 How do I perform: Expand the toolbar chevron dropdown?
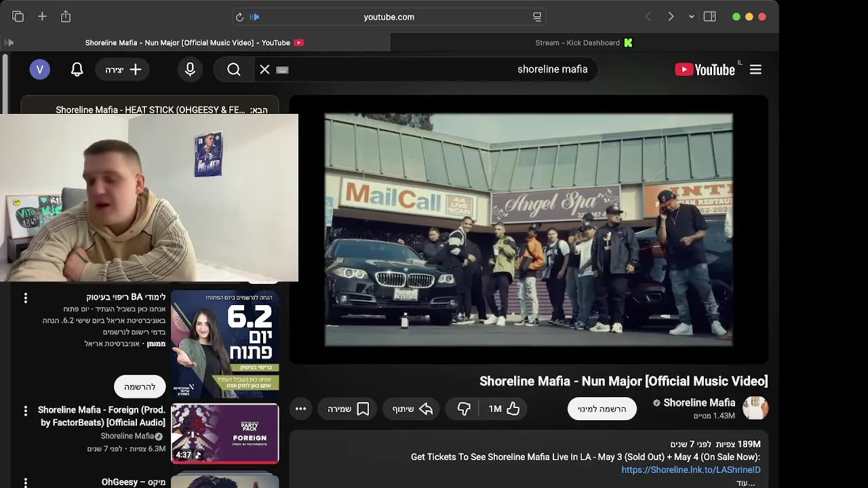691,17
